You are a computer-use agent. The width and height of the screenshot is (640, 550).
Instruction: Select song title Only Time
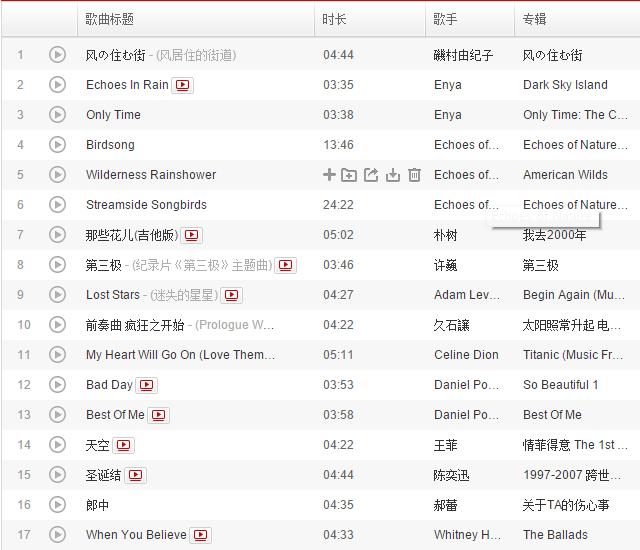pos(113,115)
